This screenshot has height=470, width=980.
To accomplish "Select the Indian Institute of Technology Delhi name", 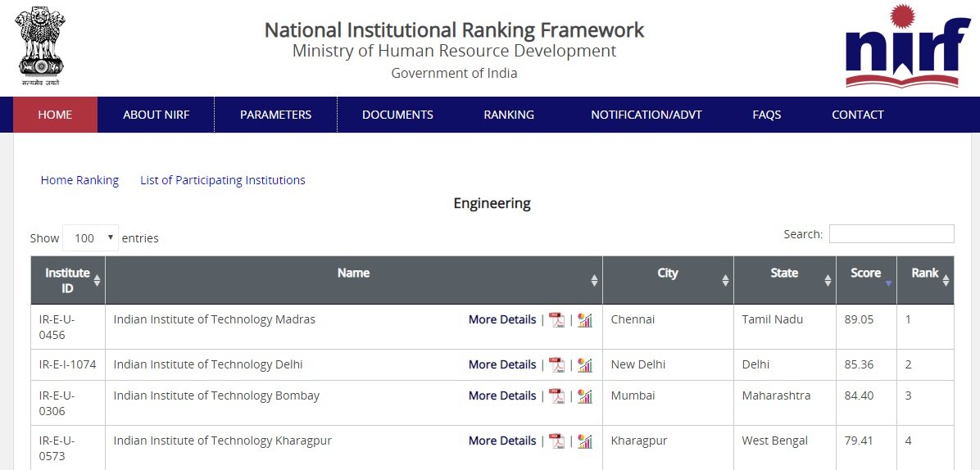I will point(208,364).
